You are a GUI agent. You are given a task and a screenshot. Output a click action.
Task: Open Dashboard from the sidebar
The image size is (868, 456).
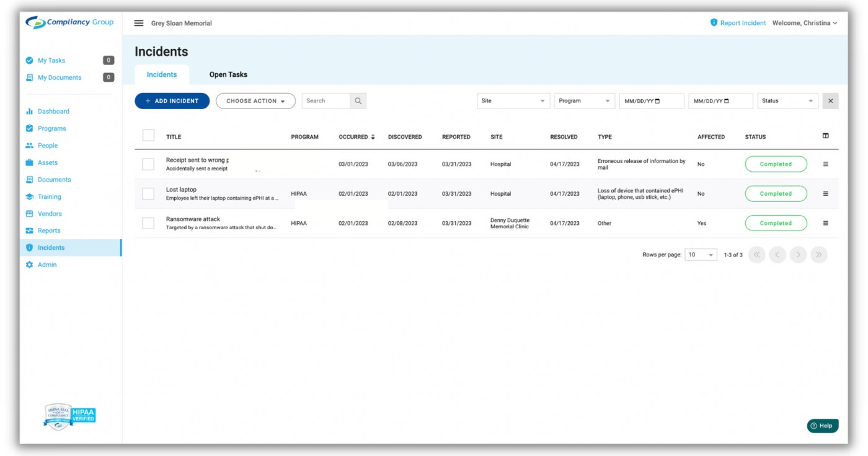point(53,112)
